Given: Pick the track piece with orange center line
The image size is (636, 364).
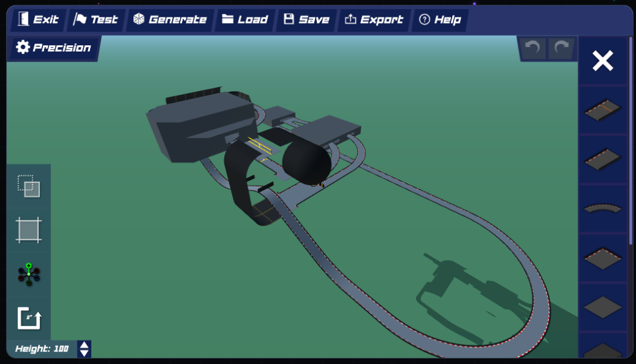Looking at the screenshot, I should point(602,109).
